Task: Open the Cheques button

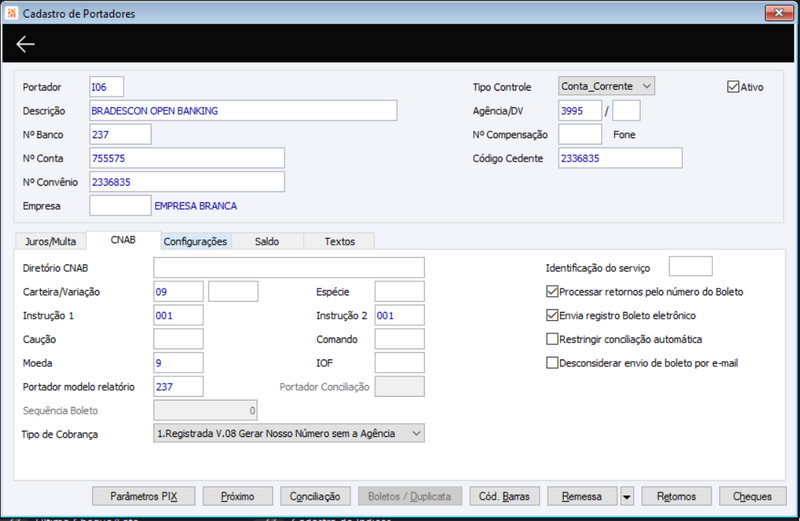Action: tap(752, 496)
